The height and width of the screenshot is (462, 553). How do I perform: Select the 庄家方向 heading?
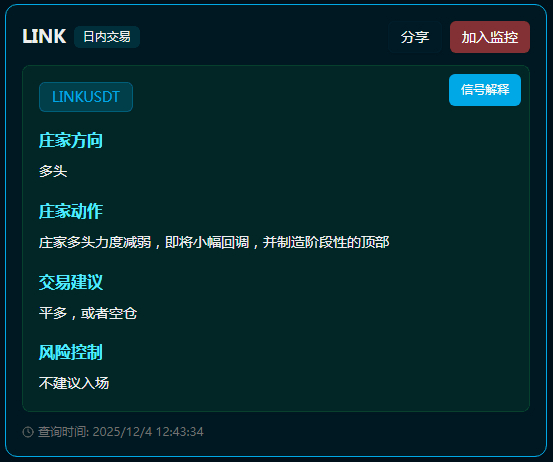[x=71, y=140]
